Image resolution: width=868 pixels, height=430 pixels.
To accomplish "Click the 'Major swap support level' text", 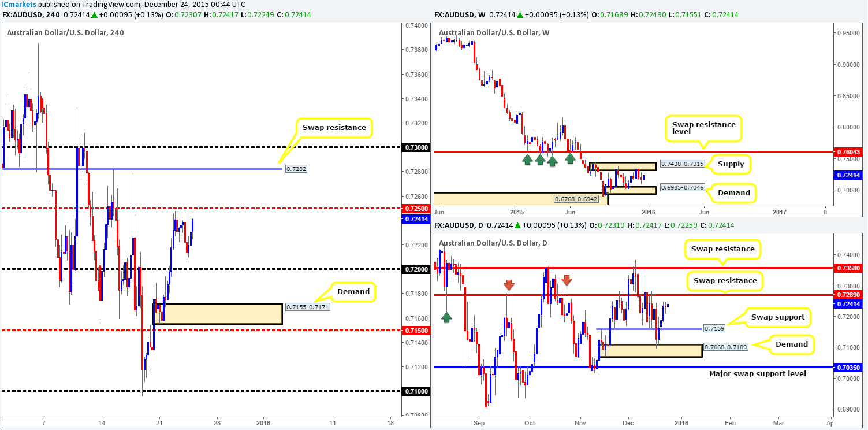I will [757, 374].
